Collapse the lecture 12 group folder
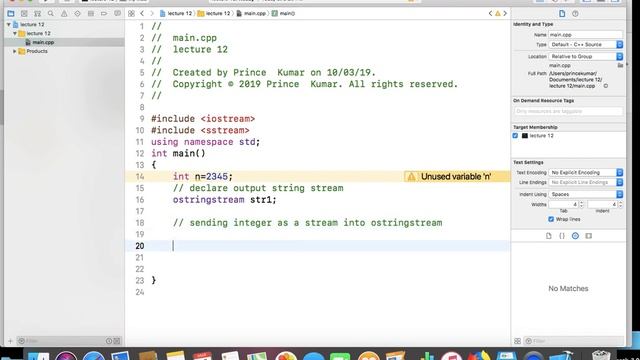The width and height of the screenshot is (640, 360). pos(15,33)
